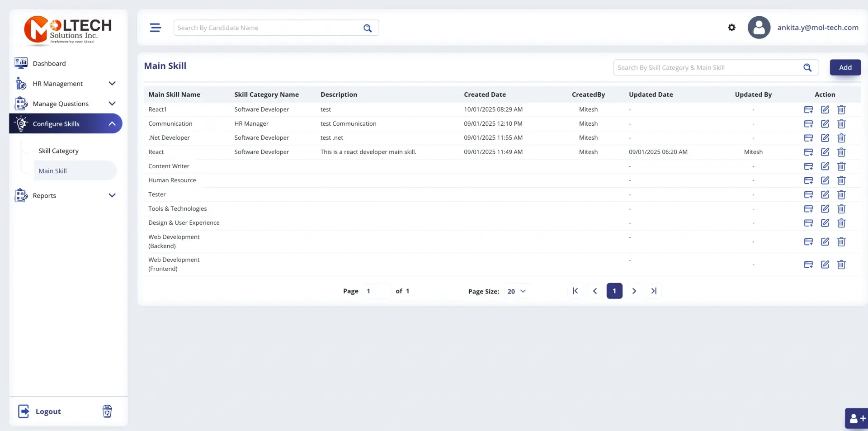The width and height of the screenshot is (868, 431).
Task: Open the Page Size dropdown
Action: 516,291
